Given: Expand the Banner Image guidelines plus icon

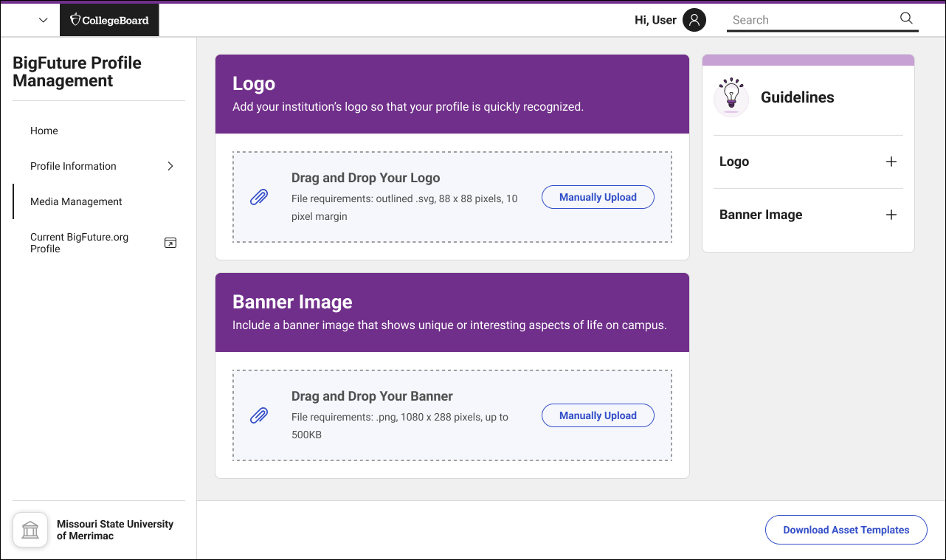Looking at the screenshot, I should click(x=891, y=215).
